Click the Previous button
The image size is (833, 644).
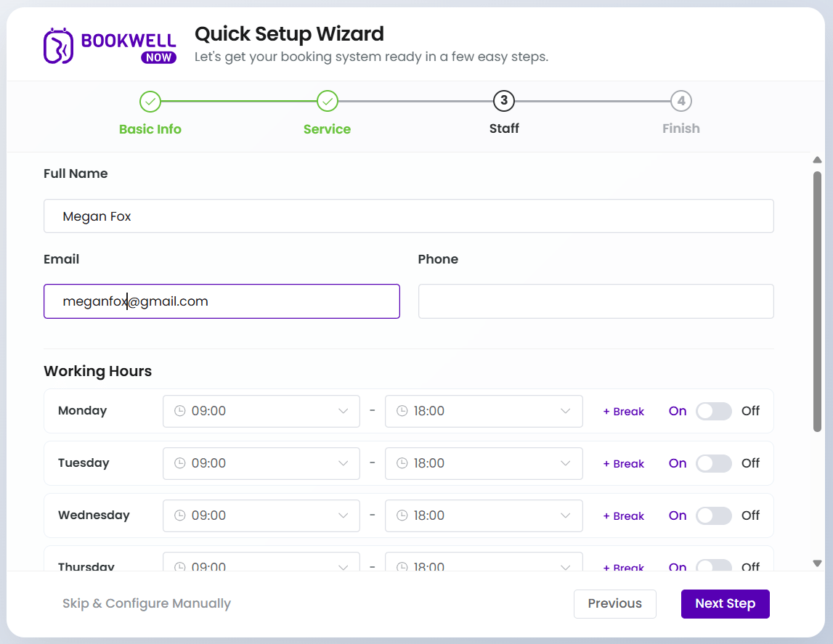(x=614, y=603)
